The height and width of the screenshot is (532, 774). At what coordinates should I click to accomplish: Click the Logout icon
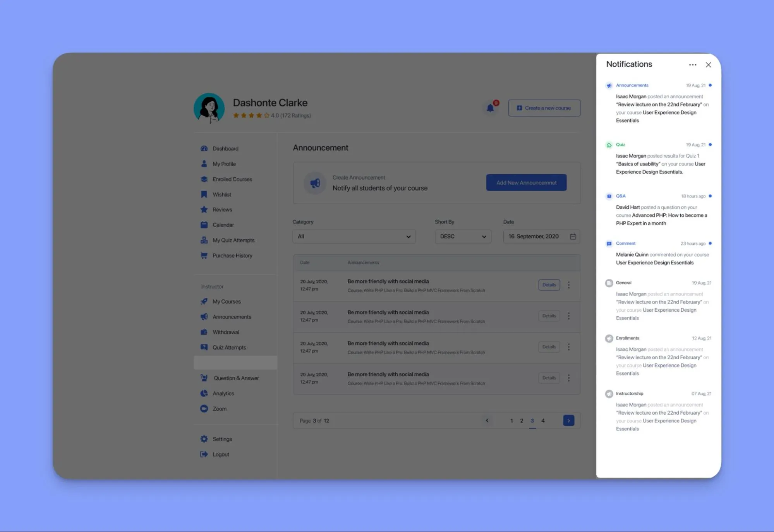point(204,454)
